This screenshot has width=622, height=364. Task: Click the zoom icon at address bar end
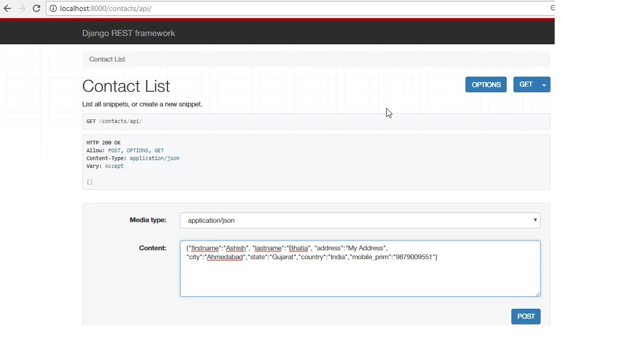tap(552, 8)
